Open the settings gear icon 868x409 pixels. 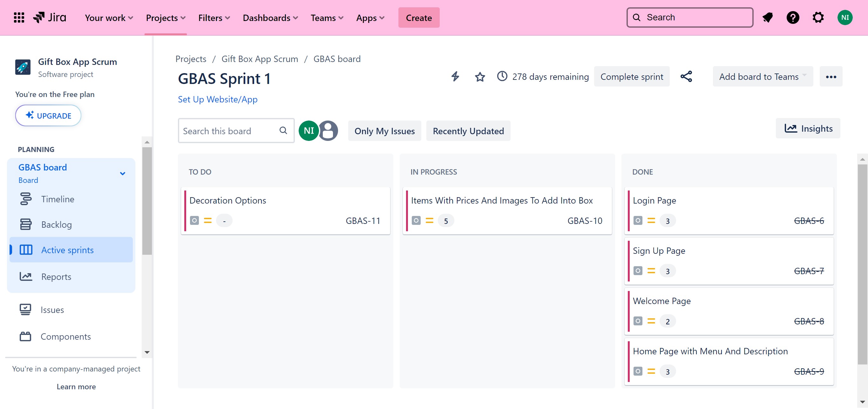[818, 17]
